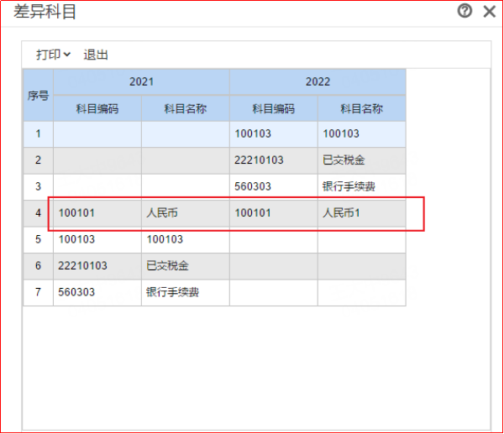This screenshot has height=434, width=504.
Task: Click the 序号 column header
Action: pos(38,95)
